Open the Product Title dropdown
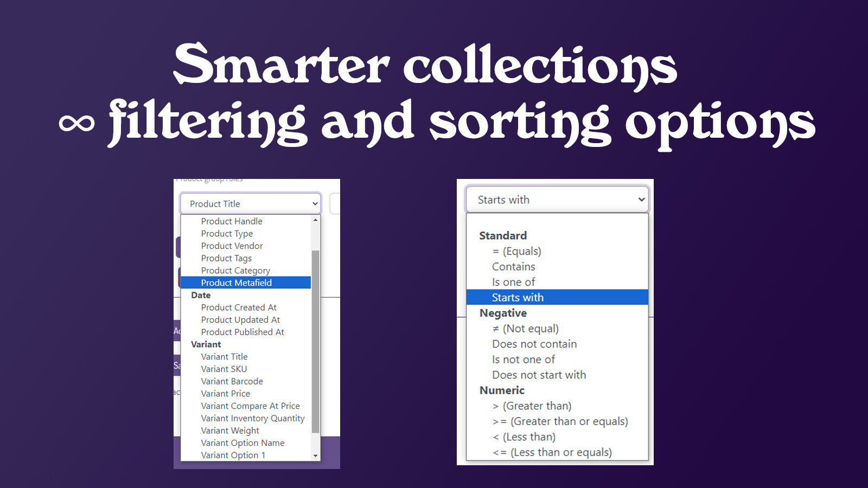 click(x=250, y=203)
